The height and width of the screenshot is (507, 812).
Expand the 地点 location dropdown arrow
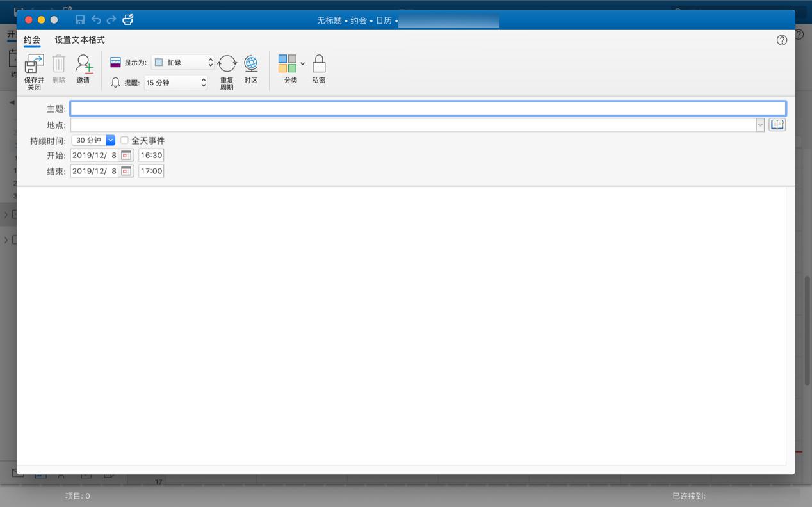coord(760,124)
